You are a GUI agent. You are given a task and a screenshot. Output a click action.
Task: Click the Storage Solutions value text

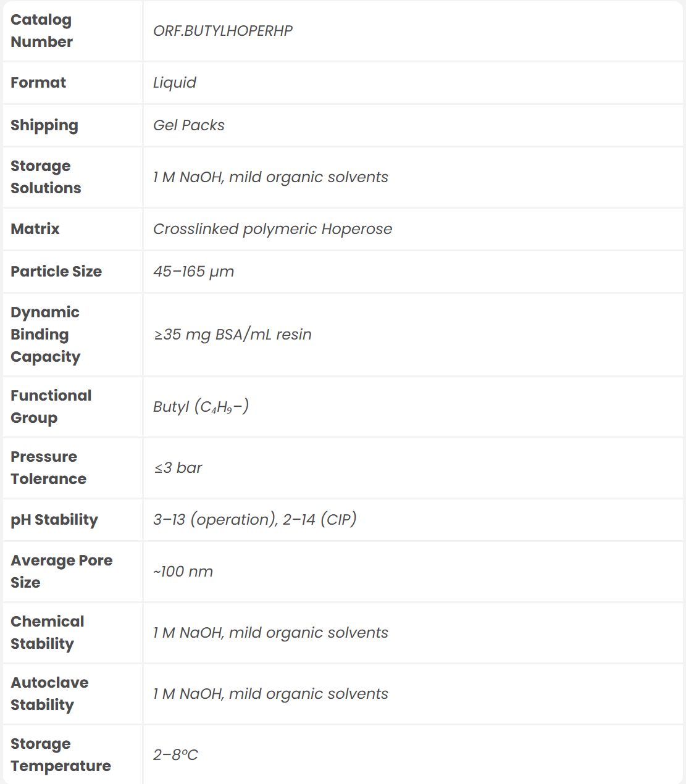270,177
